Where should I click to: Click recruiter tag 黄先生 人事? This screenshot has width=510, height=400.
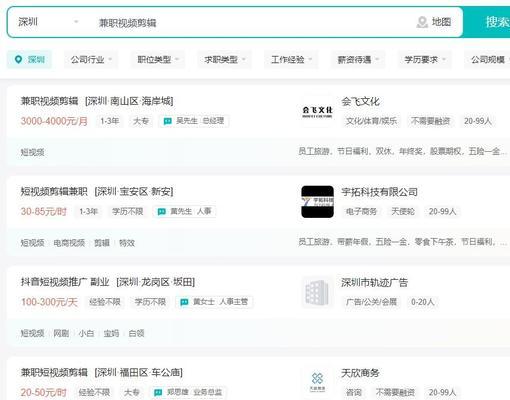pyautogui.click(x=185, y=211)
